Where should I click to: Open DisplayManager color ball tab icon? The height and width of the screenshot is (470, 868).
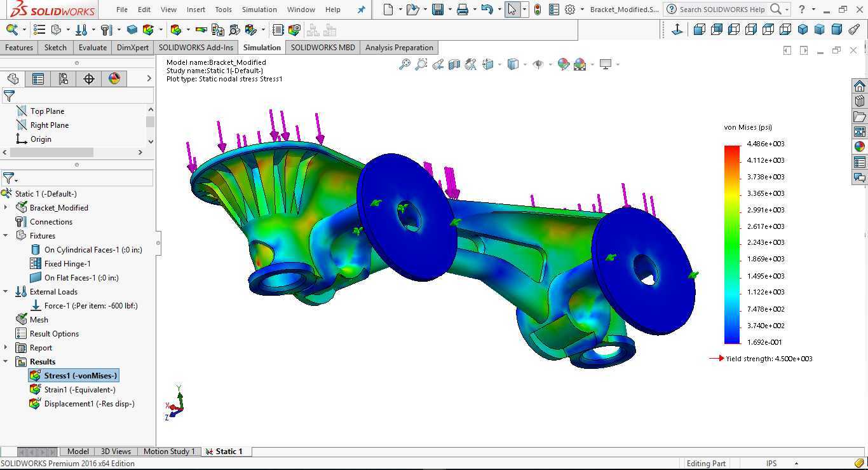(114, 79)
